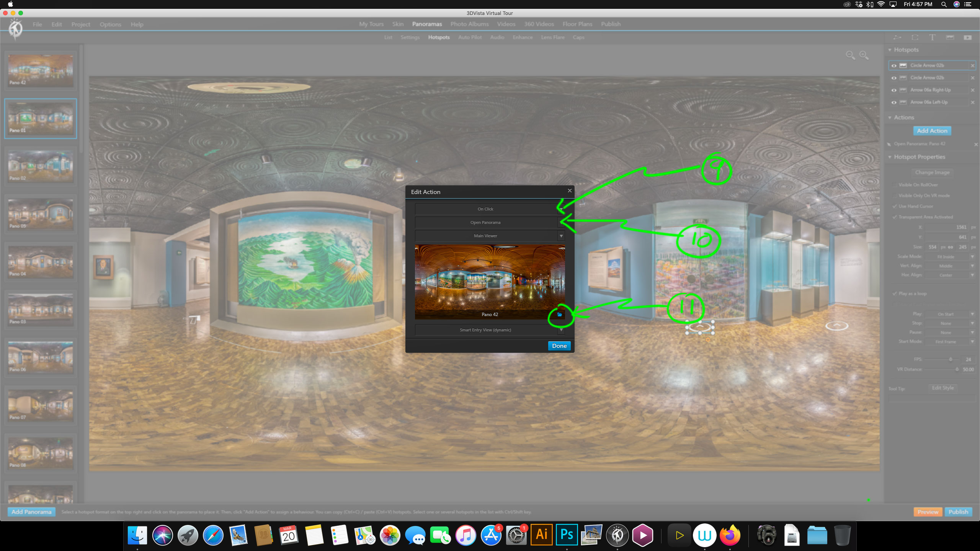The image size is (980, 551).
Task: Adjust the FPS slider handle
Action: [951, 359]
